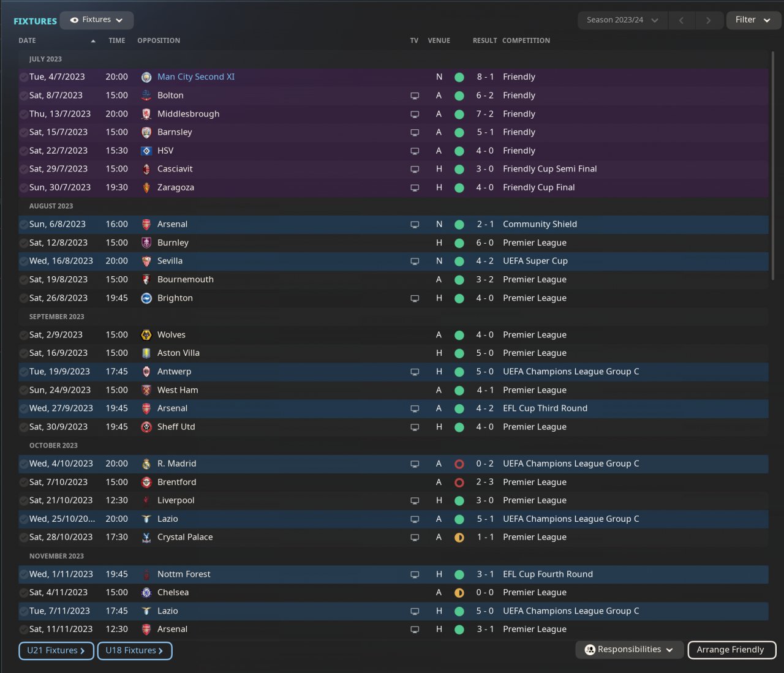
Task: Toggle the checkmark for Wed 1/11/2023 fixture
Action: 23,574
